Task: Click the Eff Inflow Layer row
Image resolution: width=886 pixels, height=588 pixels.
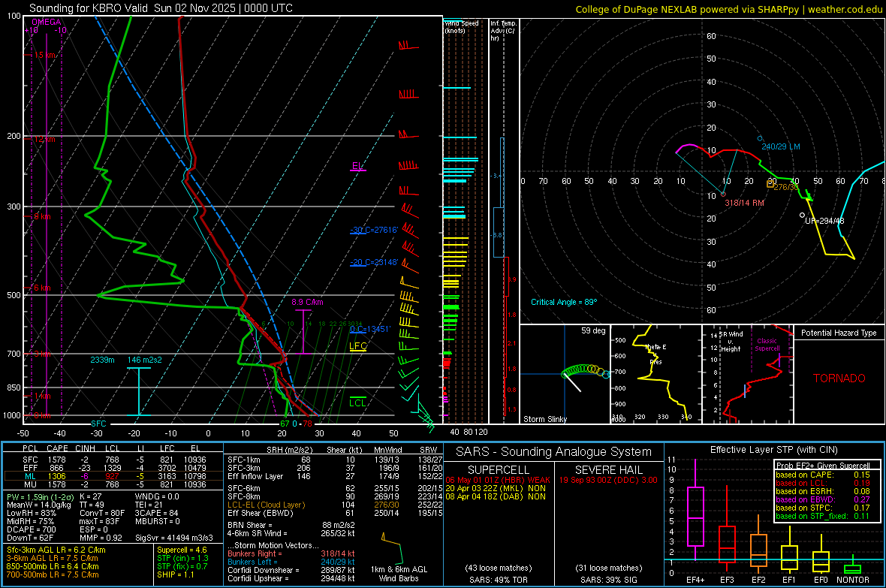Action: [335, 477]
